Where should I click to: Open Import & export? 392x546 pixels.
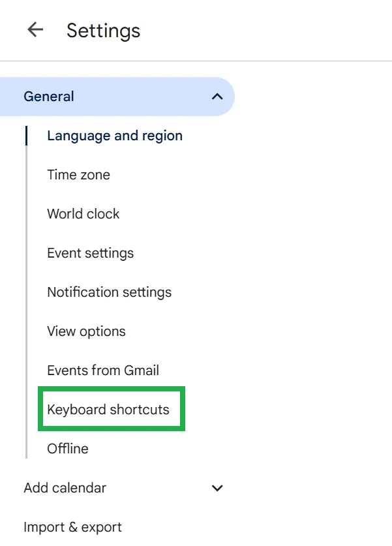(73, 527)
